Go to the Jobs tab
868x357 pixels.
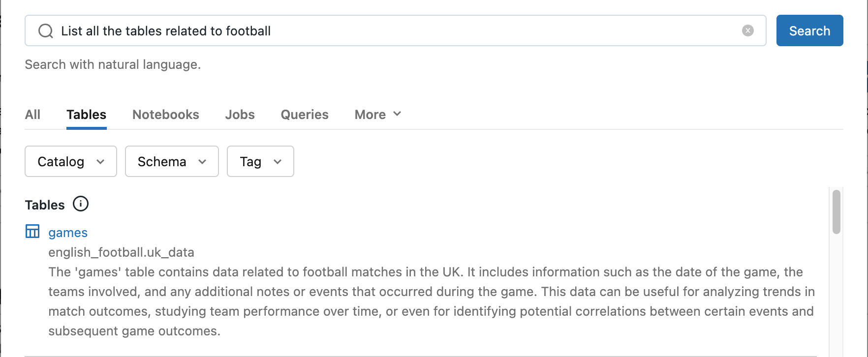coord(240,115)
